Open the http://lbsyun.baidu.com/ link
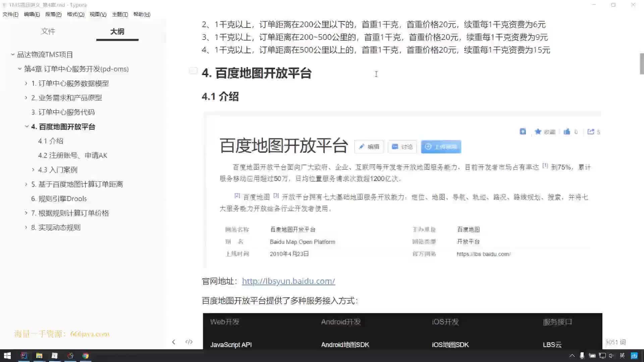The image size is (644, 362). [x=288, y=281]
